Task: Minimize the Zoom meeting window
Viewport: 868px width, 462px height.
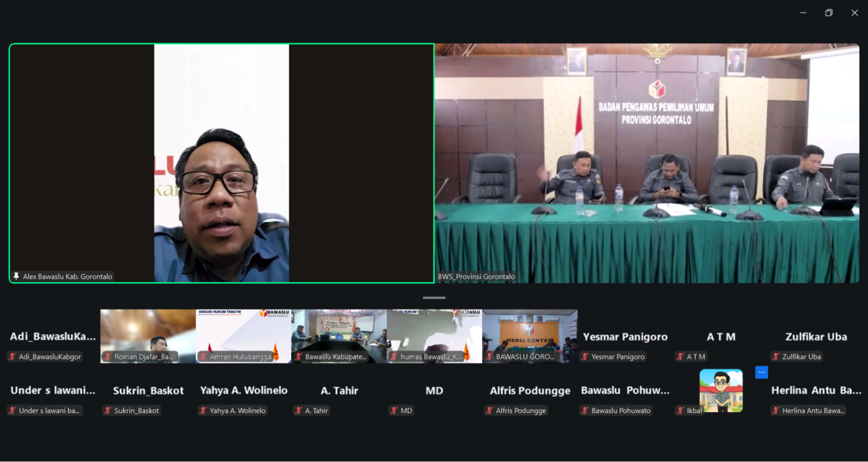Action: click(x=803, y=13)
